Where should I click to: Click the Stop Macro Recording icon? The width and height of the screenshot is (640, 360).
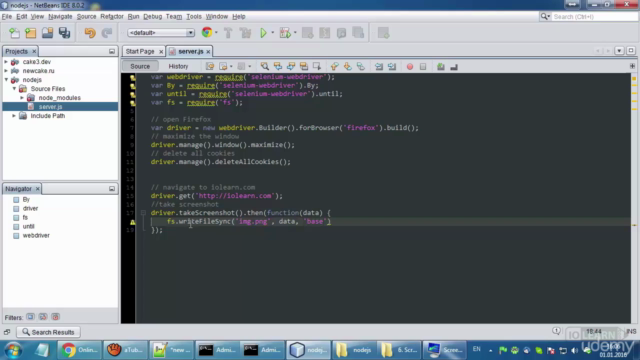pyautogui.click(x=423, y=67)
